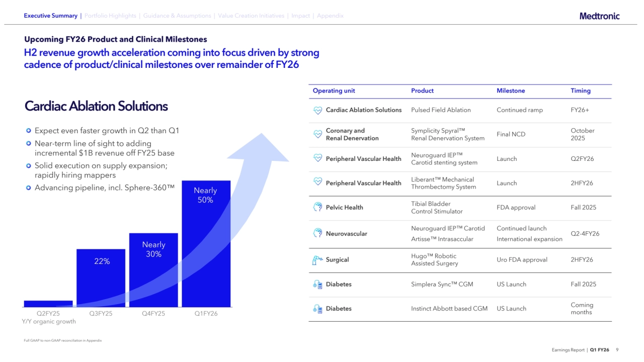644x362 pixels.
Task: Click the 'FDA approval' milestone for Pelvic Health
Action: [516, 208]
